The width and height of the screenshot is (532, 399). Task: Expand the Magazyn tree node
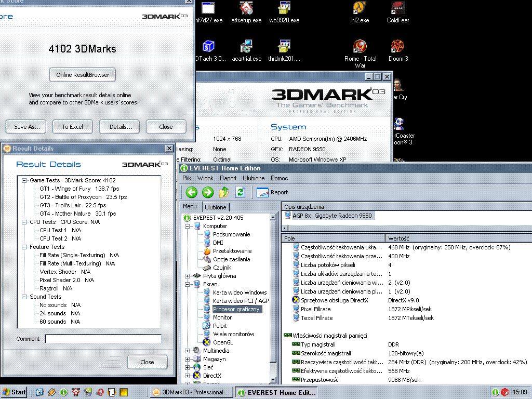(187, 359)
